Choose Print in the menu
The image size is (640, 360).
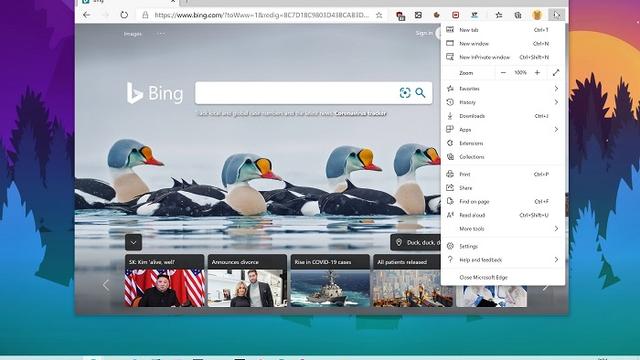point(503,174)
